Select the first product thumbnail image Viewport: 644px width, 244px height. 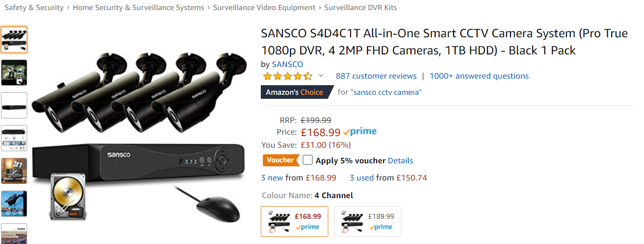tap(14, 40)
